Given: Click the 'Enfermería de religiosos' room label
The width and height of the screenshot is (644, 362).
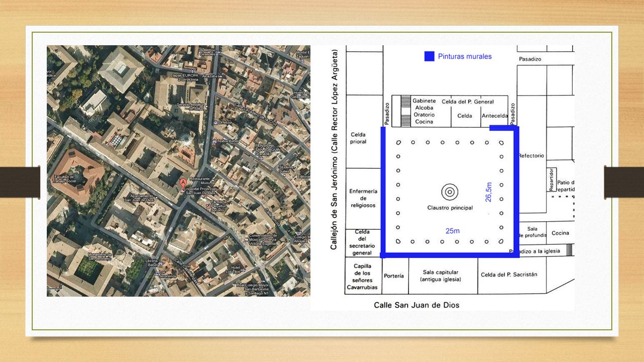Looking at the screenshot, I should [x=363, y=198].
